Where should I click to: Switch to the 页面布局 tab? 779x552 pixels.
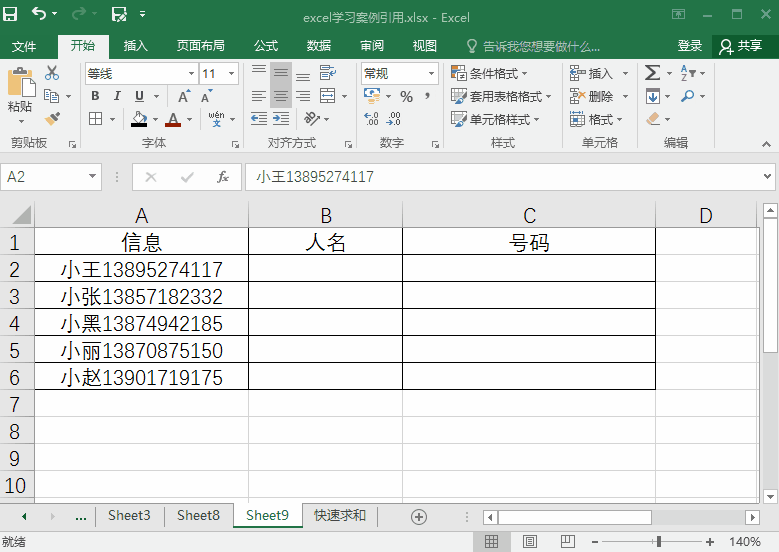click(x=201, y=46)
